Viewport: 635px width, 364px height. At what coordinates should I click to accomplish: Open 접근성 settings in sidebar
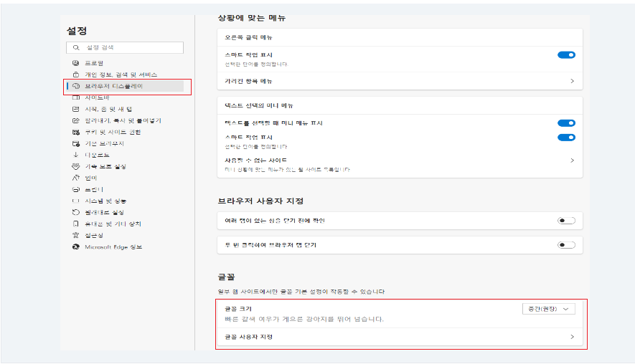[94, 235]
